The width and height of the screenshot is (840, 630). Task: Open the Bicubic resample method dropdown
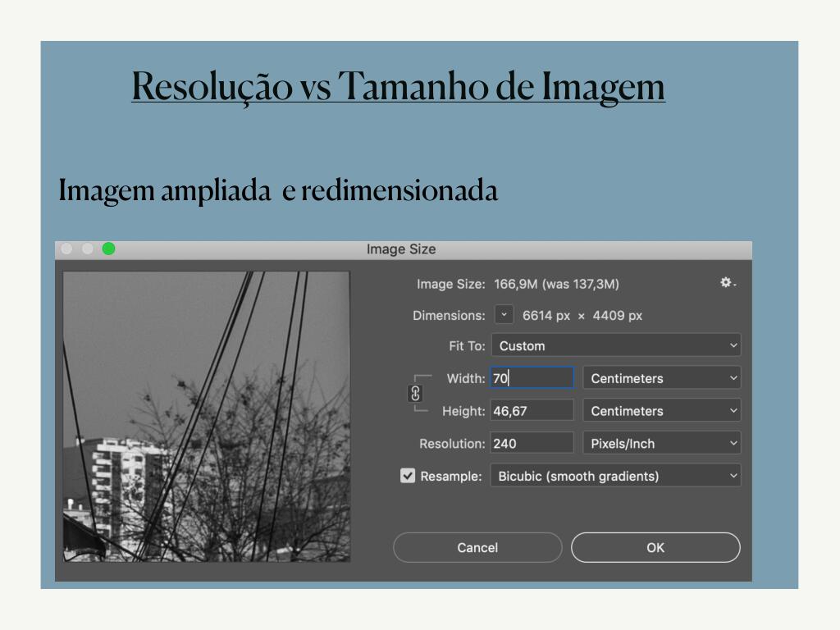tap(615, 476)
